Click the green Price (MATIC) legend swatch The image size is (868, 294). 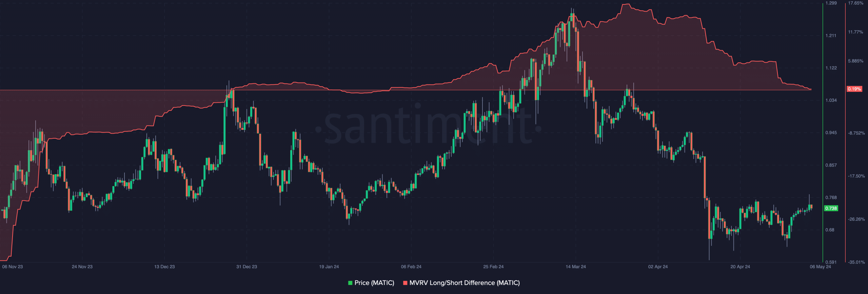(x=350, y=283)
